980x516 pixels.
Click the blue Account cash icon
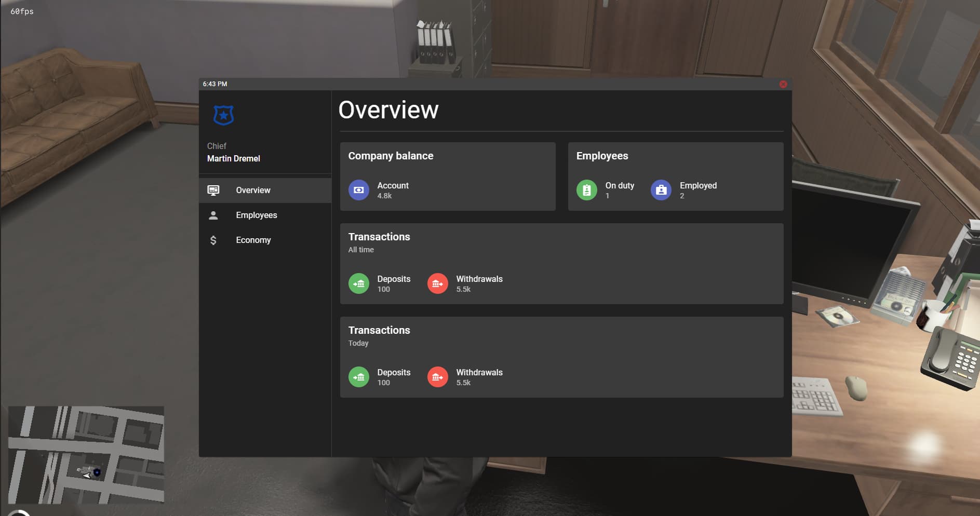pos(359,190)
